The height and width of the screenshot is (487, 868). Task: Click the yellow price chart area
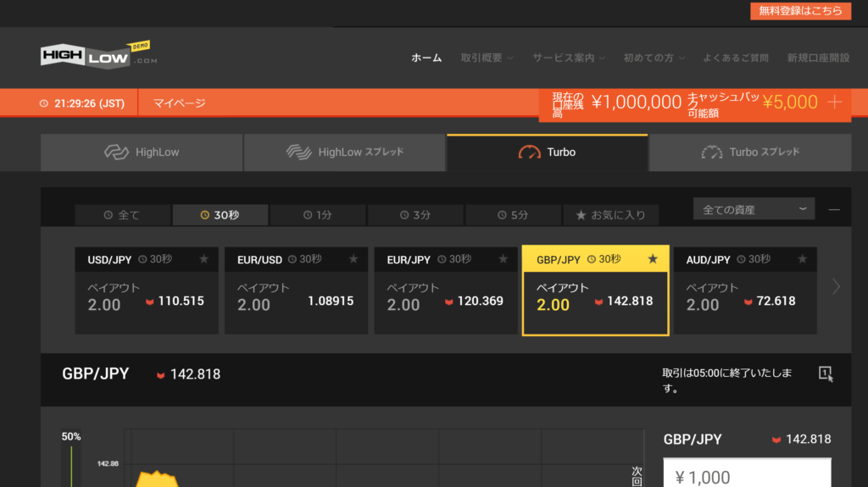pos(157,479)
